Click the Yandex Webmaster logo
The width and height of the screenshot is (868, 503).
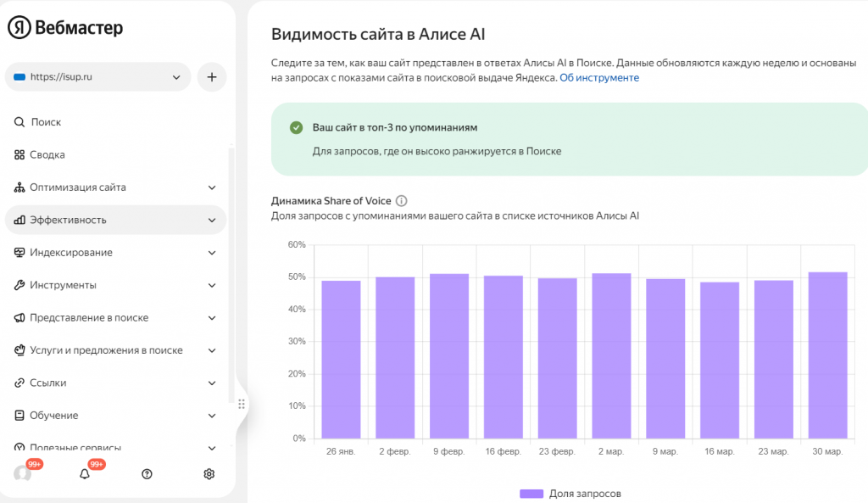[65, 27]
